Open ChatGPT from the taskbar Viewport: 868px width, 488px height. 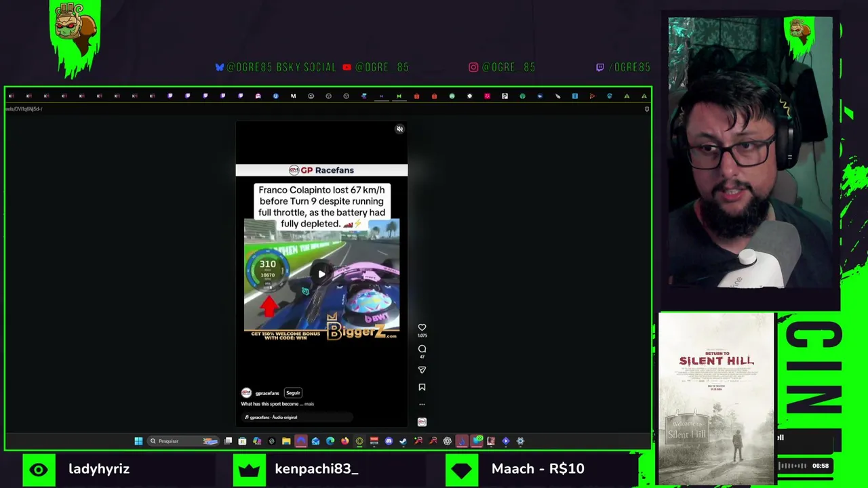pyautogui.click(x=447, y=441)
